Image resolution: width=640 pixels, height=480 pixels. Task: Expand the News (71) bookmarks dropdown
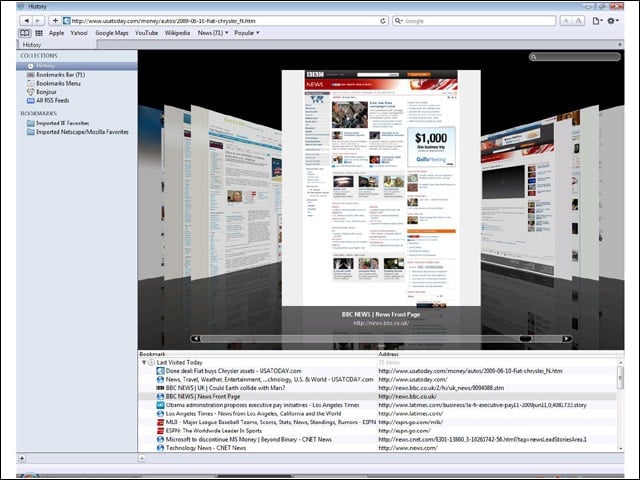coord(213,33)
